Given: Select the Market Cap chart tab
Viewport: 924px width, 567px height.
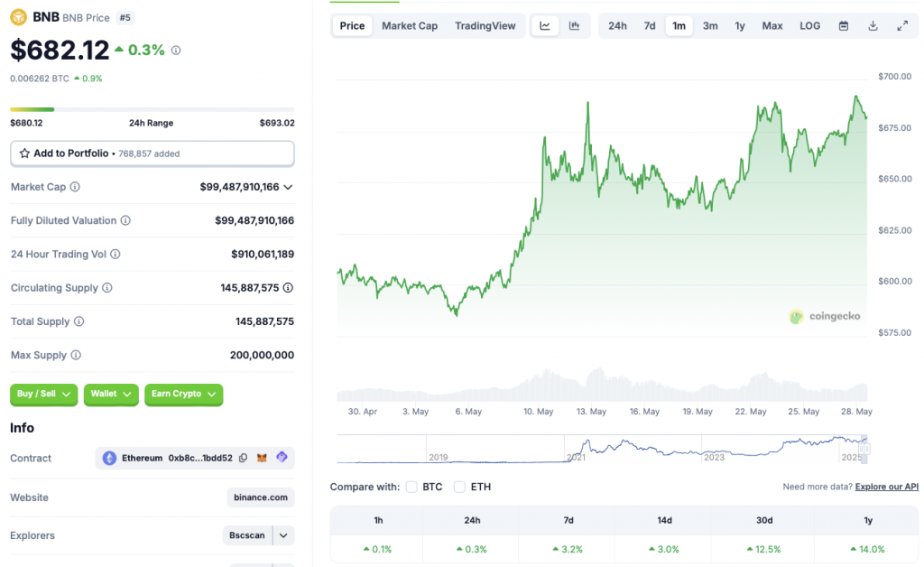Looking at the screenshot, I should (x=410, y=26).
